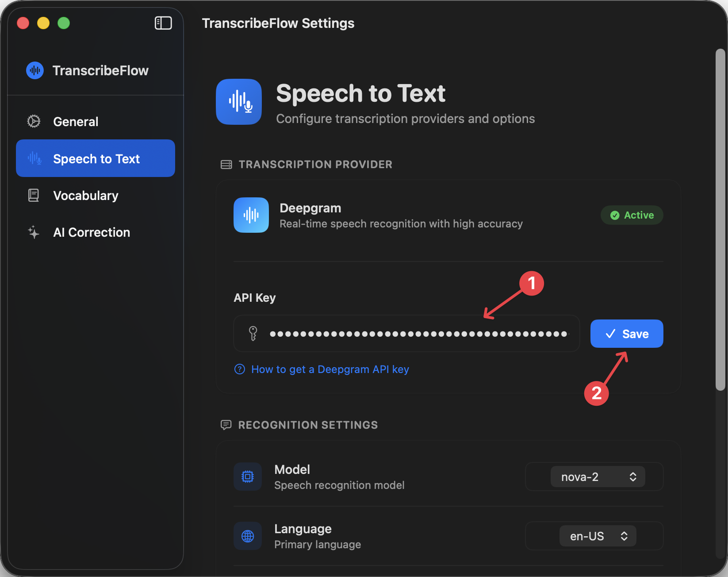The height and width of the screenshot is (577, 728).
Task: Click the Speech to Text waveform icon
Action: pyautogui.click(x=34, y=158)
